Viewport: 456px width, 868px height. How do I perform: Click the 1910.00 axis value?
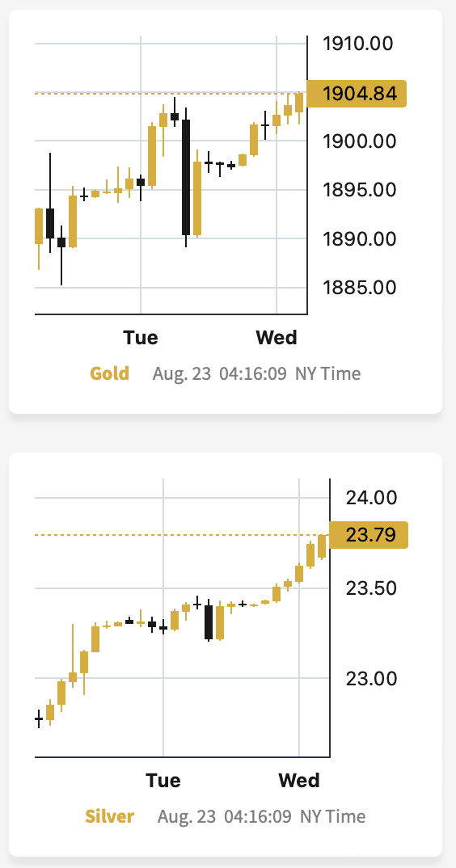(x=358, y=43)
